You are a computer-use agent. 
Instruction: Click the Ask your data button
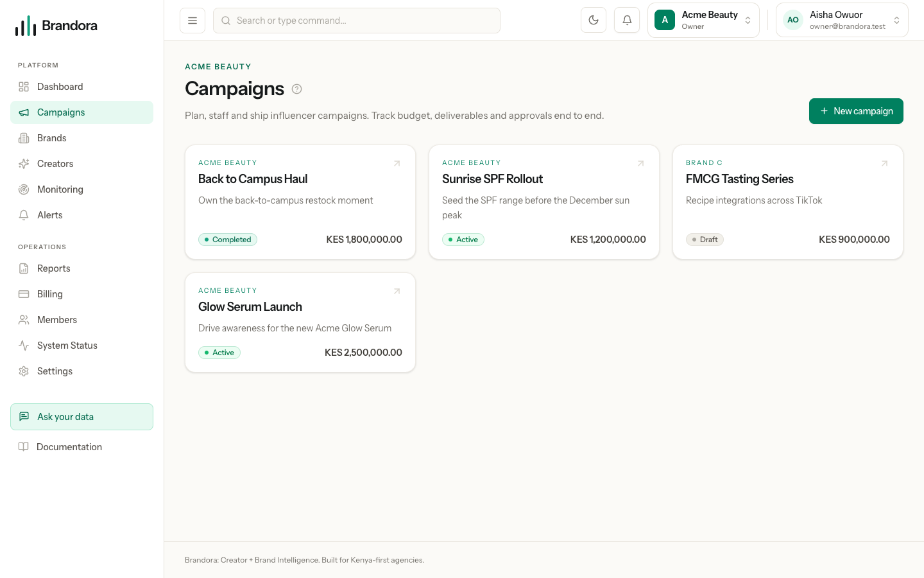click(81, 417)
